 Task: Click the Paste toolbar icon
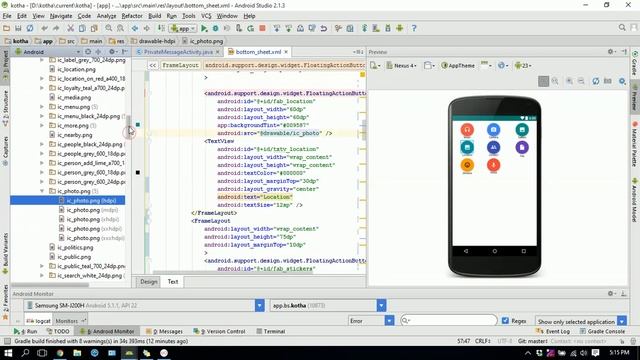tap(94, 28)
